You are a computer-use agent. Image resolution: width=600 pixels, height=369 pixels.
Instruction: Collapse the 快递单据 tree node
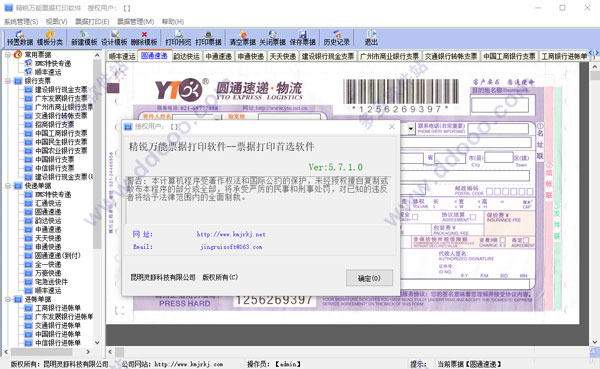[x=8, y=186]
